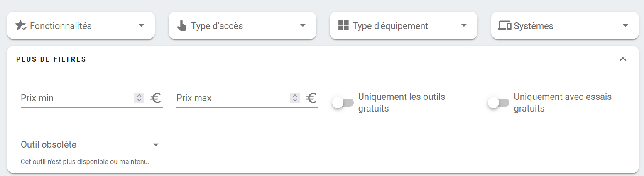Collapse Plus de filtres with the chevron
Image resolution: width=644 pixels, height=176 pixels.
point(622,59)
